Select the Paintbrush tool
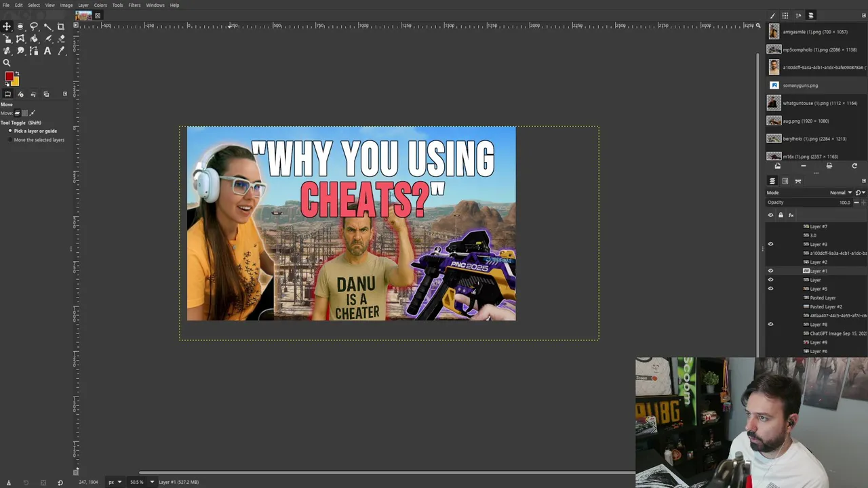 [47, 39]
